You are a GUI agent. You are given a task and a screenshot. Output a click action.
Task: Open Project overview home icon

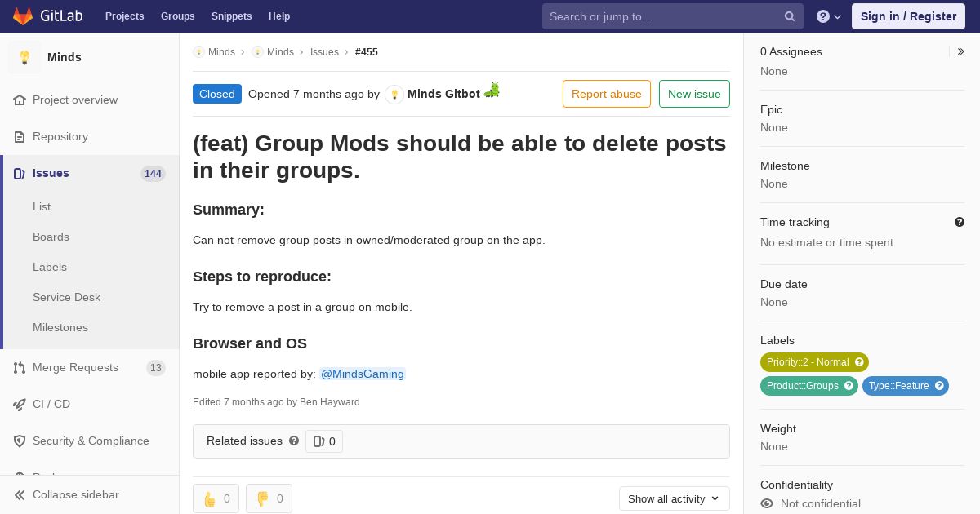20,100
